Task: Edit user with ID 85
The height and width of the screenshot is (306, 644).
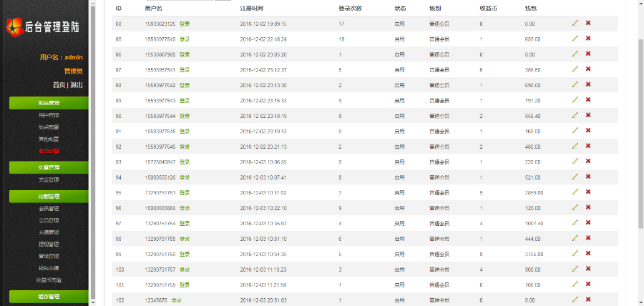Action: 575,38
